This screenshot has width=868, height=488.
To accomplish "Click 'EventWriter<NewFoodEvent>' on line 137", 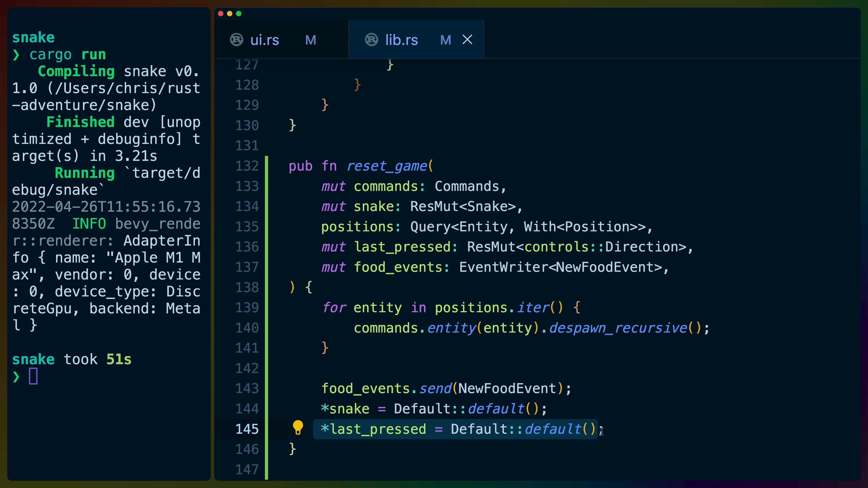I will coord(561,267).
